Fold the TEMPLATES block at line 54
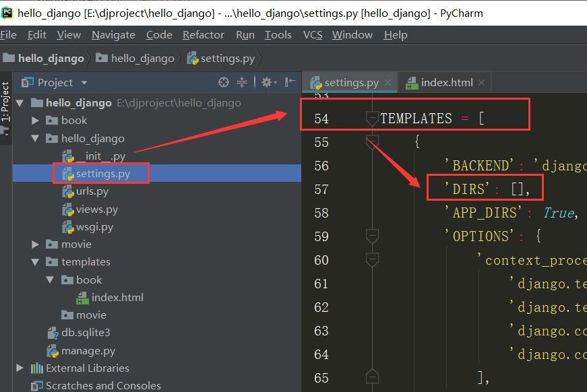 point(372,118)
